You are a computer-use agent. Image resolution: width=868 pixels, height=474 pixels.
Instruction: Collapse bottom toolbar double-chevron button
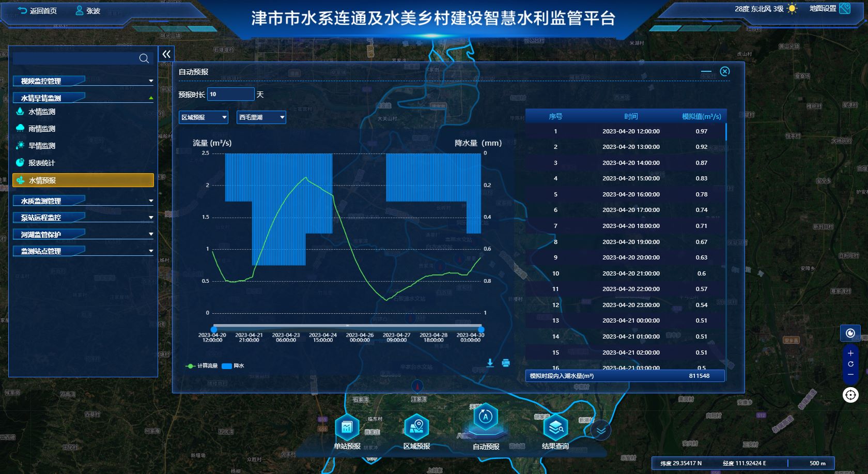click(600, 430)
